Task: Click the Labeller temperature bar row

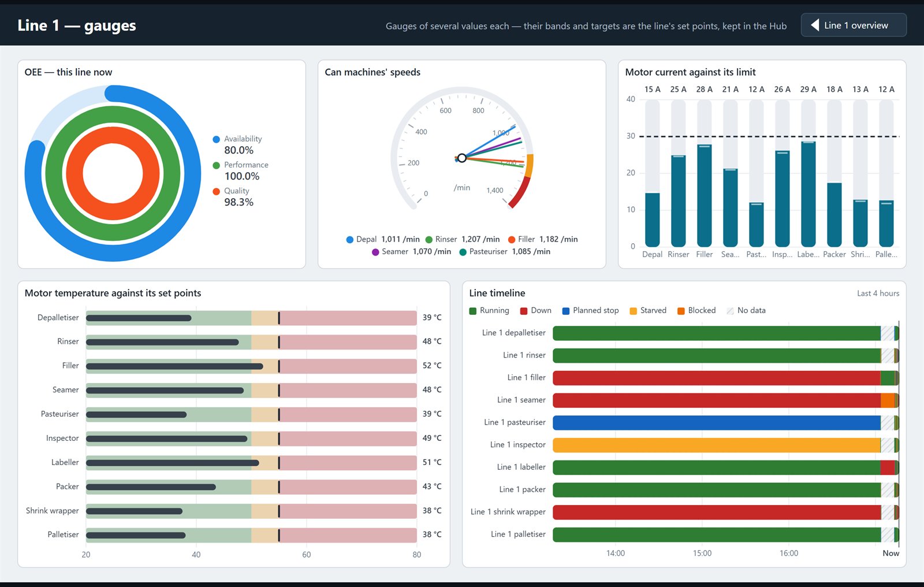Action: click(x=251, y=463)
